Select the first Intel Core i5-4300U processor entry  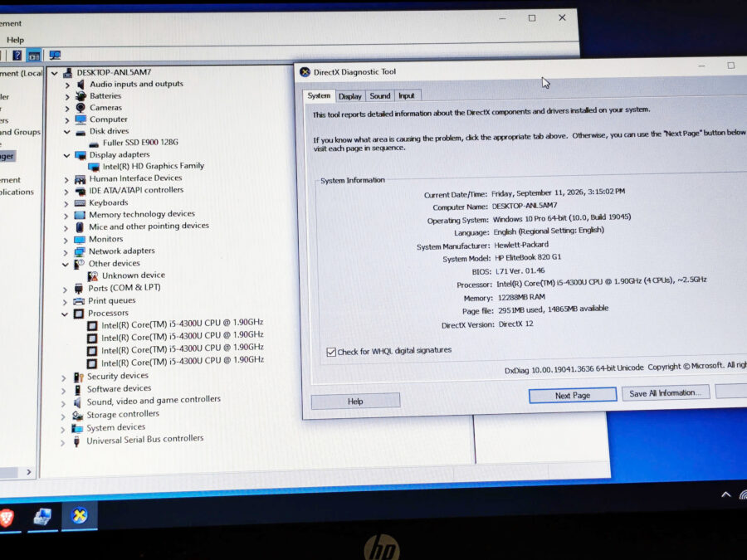click(182, 324)
